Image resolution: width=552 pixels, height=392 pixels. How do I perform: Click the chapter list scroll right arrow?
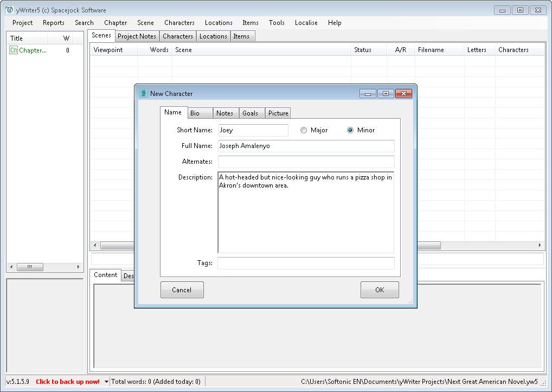click(78, 267)
